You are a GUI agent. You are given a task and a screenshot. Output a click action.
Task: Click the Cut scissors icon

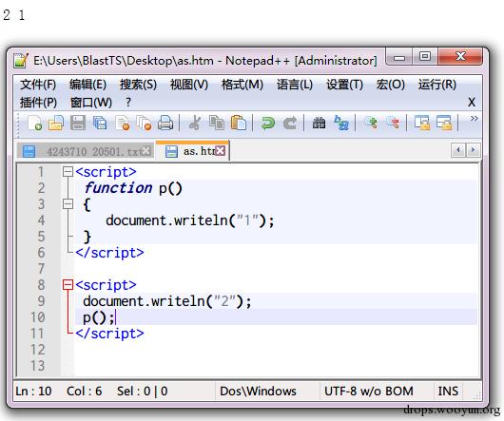(195, 123)
